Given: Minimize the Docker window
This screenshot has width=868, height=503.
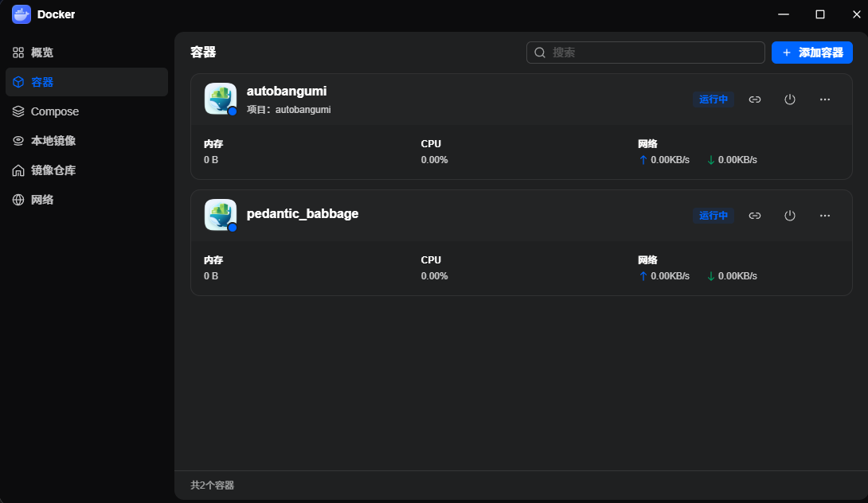Looking at the screenshot, I should click(x=784, y=14).
